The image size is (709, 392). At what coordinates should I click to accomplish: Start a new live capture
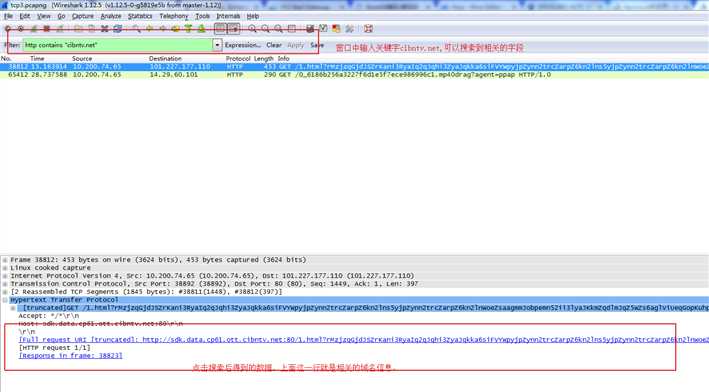click(x=33, y=28)
